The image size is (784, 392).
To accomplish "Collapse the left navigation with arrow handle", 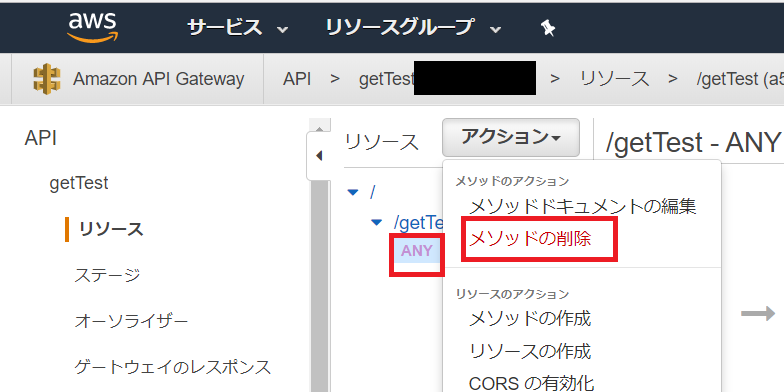I will [x=318, y=156].
